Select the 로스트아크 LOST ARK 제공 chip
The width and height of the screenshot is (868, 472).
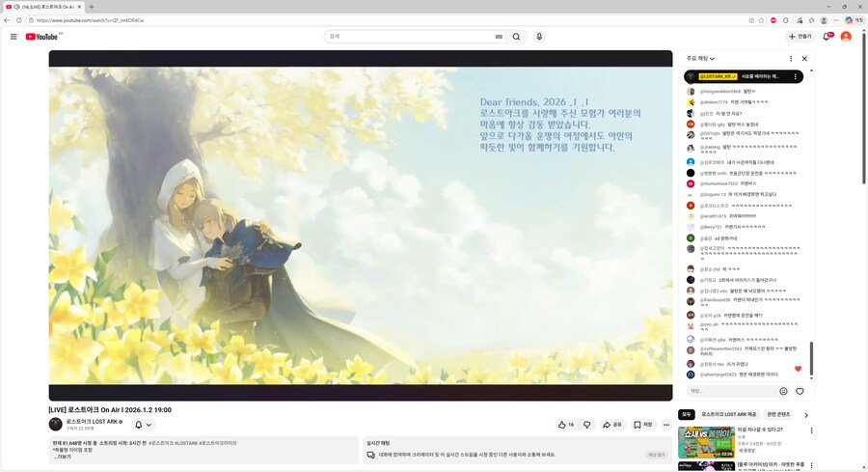[x=728, y=414]
